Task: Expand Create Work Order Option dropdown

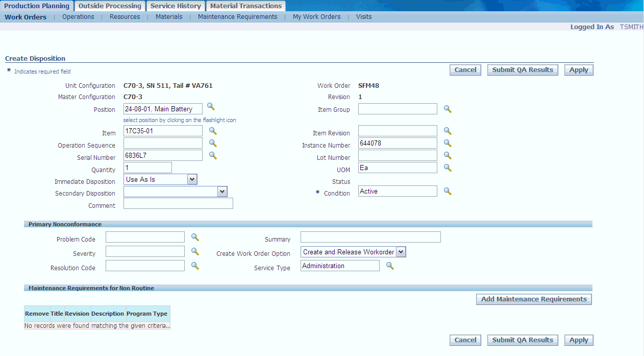Action: click(x=401, y=252)
